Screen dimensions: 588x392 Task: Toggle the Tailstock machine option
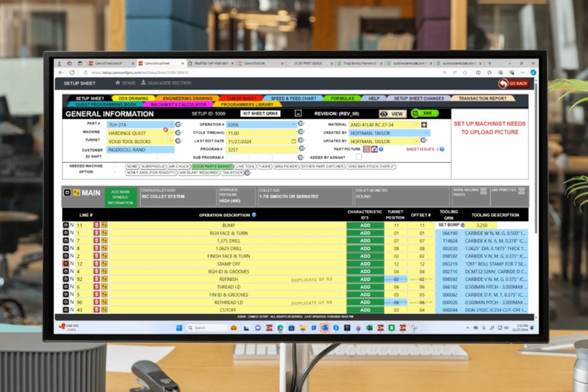(x=232, y=172)
